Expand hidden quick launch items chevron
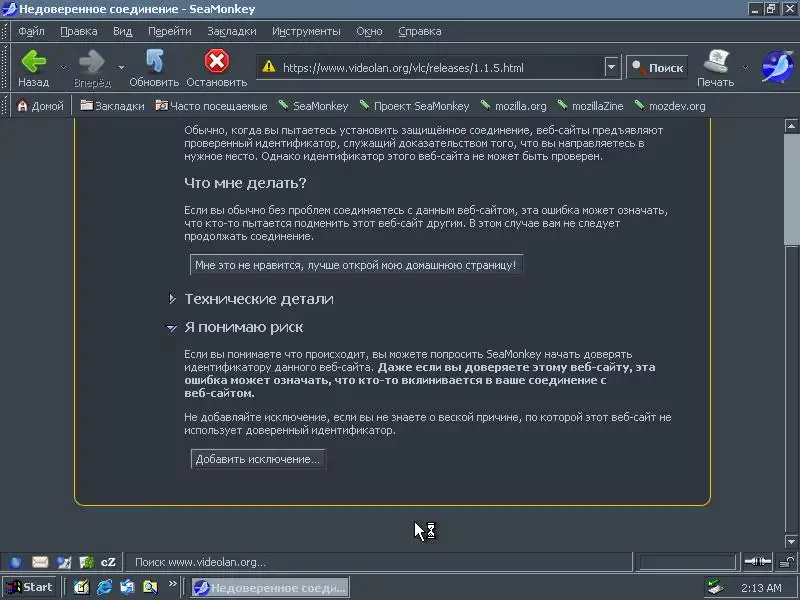Screen dimensions: 800x600 click(172, 584)
